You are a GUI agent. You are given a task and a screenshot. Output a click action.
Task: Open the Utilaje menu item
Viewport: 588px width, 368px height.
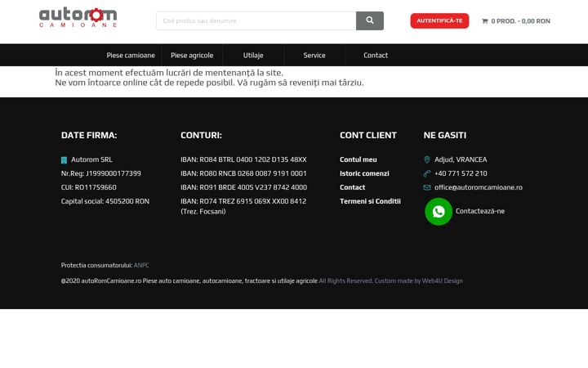[253, 56]
